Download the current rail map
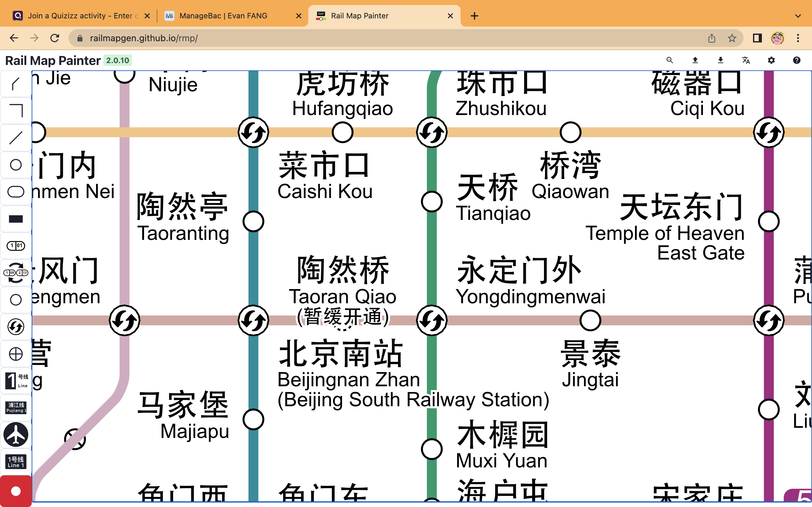The height and width of the screenshot is (507, 812). 720,60
